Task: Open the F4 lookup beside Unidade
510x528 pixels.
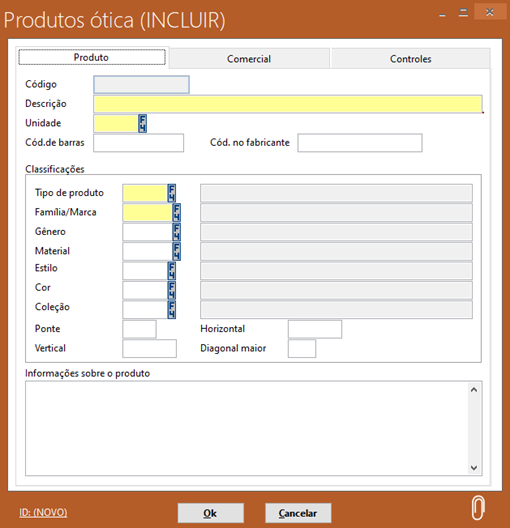Action: tap(142, 124)
